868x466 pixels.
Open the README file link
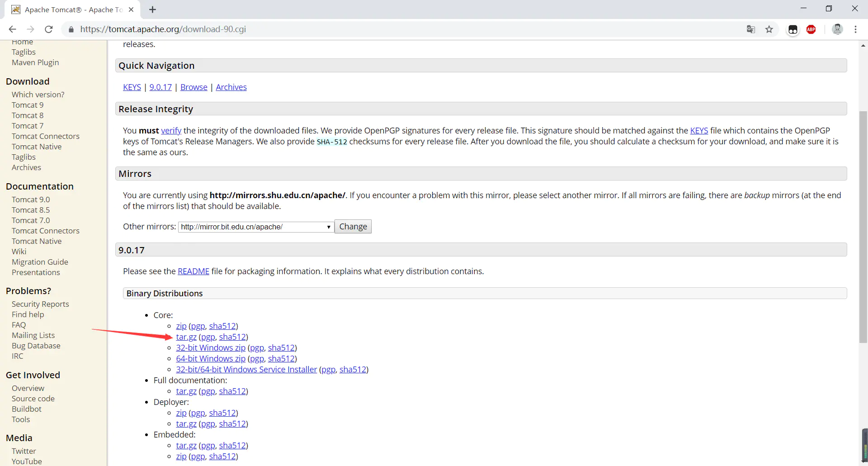(193, 271)
